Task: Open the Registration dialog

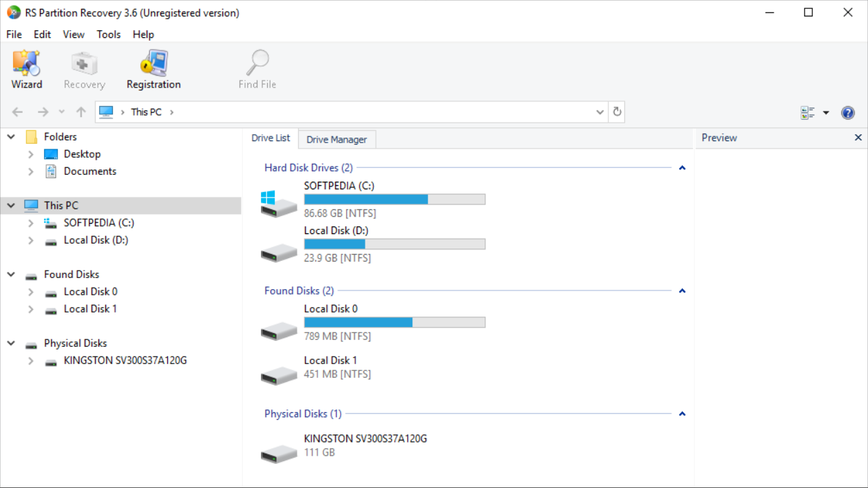Action: [x=154, y=70]
